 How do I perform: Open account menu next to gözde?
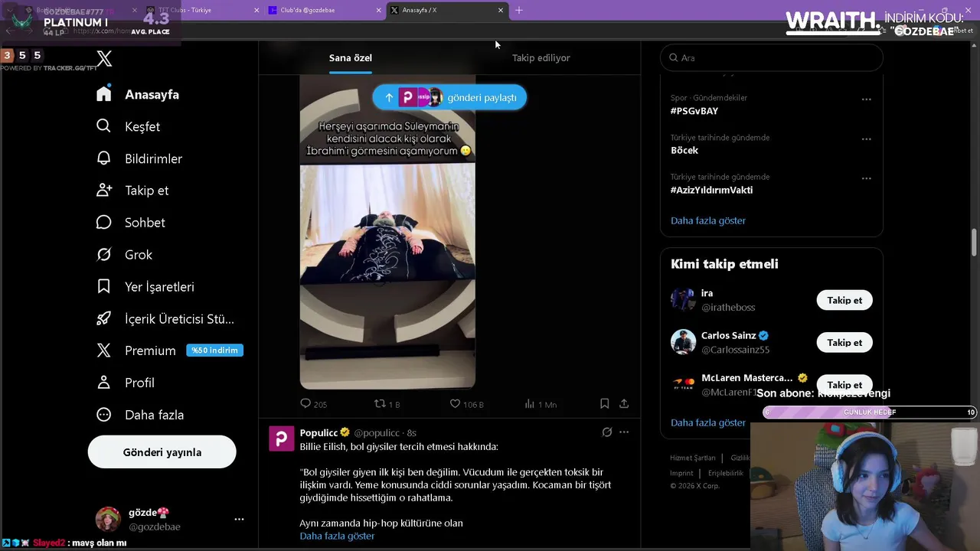(x=239, y=519)
